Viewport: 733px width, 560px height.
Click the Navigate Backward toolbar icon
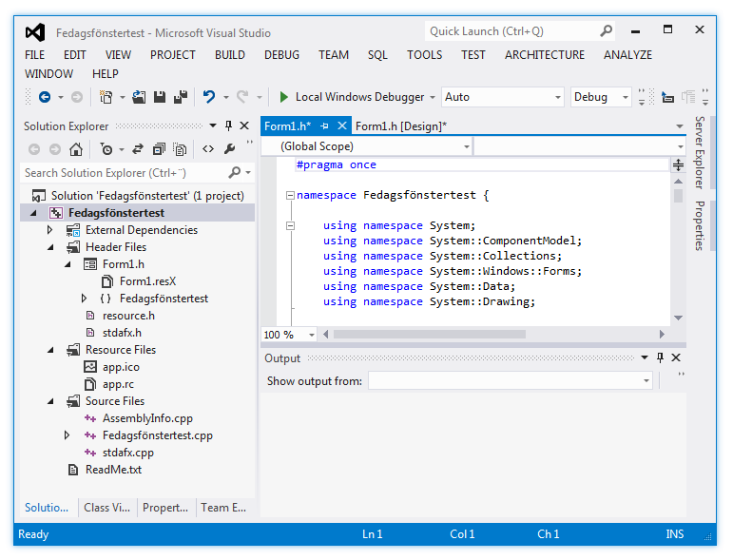click(x=45, y=97)
